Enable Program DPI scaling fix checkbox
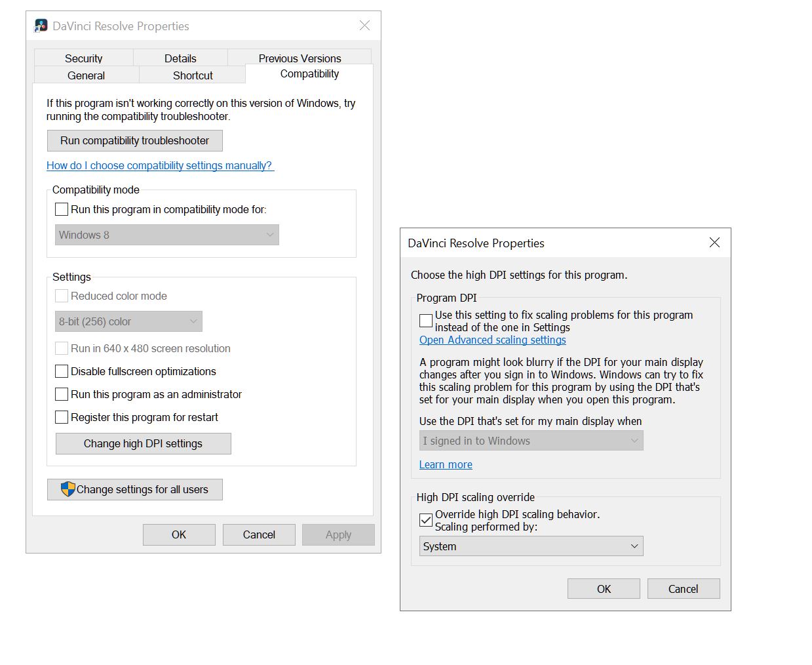The height and width of the screenshot is (665, 812). [426, 321]
